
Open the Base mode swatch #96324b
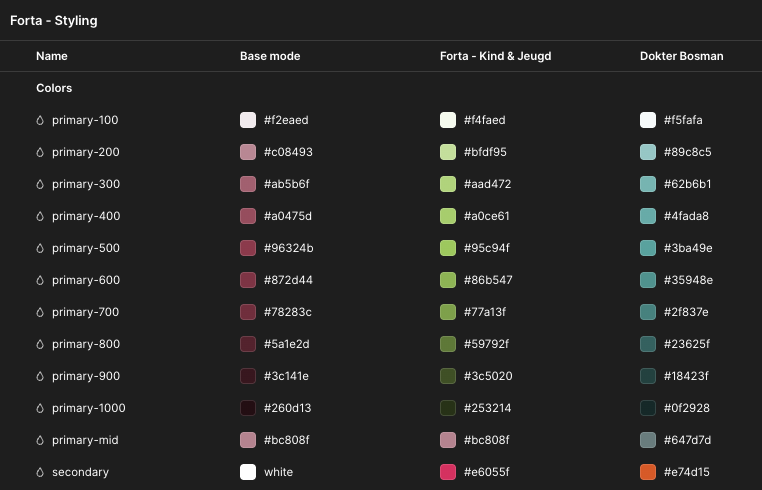click(x=248, y=248)
